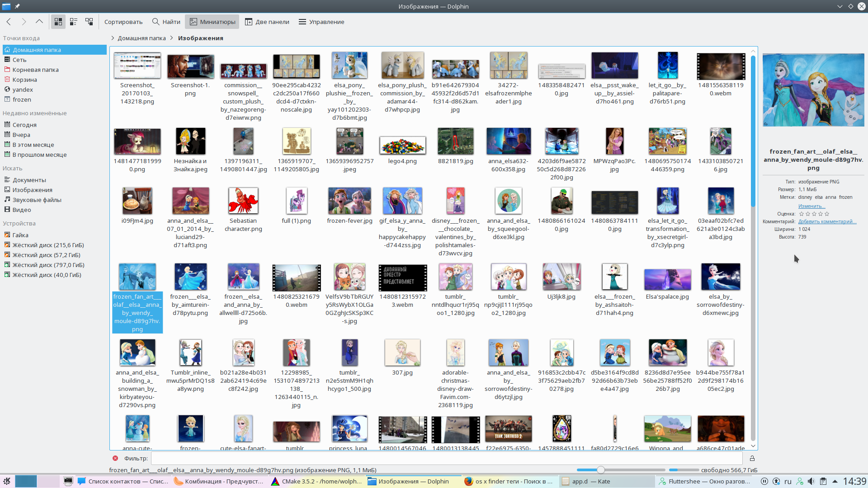Open Корневая папка in places

[x=54, y=70]
